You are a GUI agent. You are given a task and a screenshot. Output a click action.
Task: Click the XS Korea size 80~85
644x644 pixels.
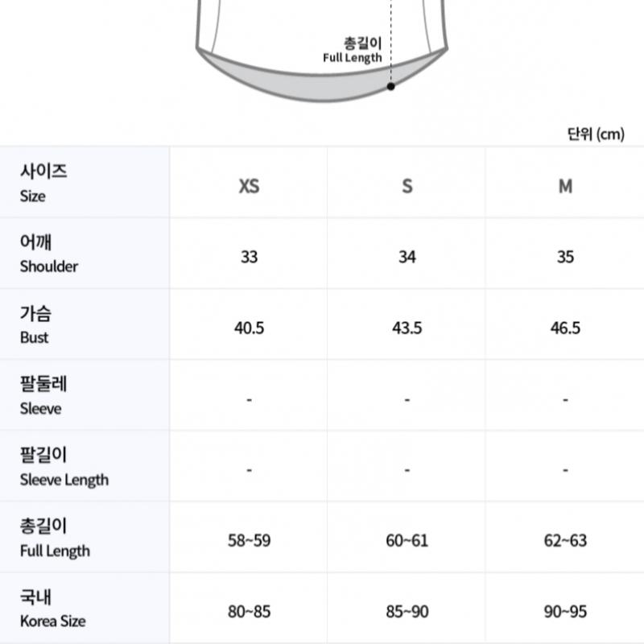(249, 612)
